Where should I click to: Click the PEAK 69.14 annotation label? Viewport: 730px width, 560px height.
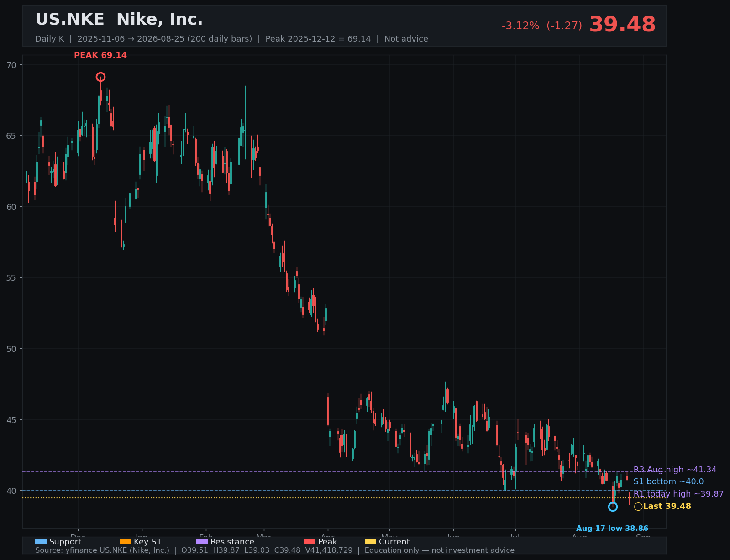(100, 55)
